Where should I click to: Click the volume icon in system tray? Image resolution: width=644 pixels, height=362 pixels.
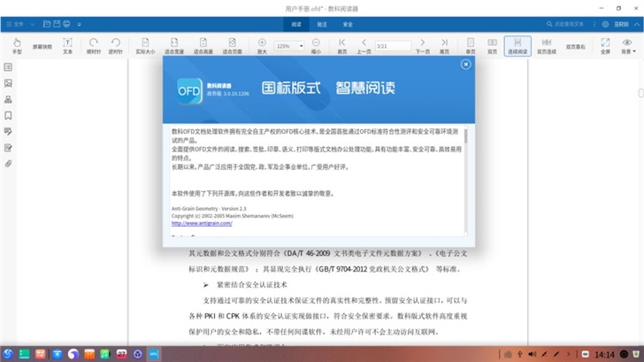(533, 354)
